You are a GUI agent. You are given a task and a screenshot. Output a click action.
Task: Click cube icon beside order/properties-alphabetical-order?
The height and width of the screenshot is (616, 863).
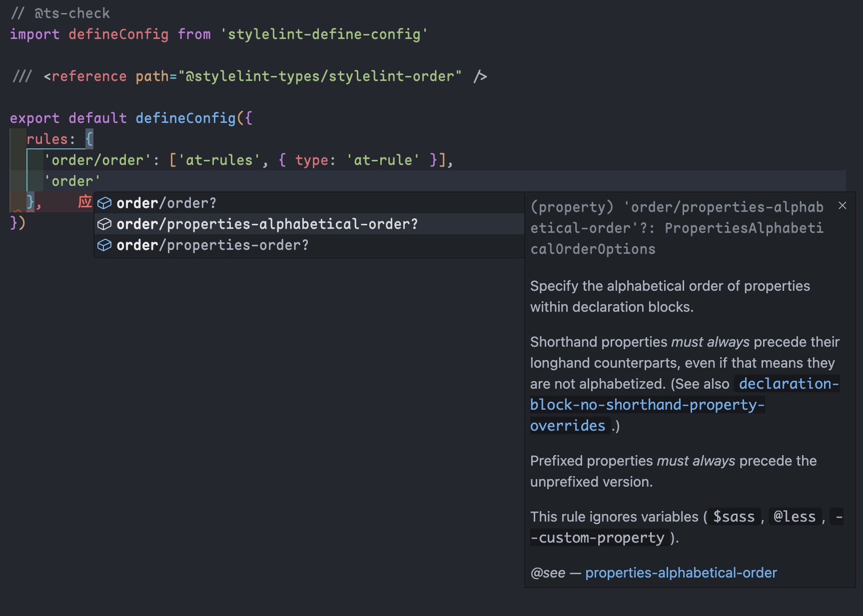(104, 224)
